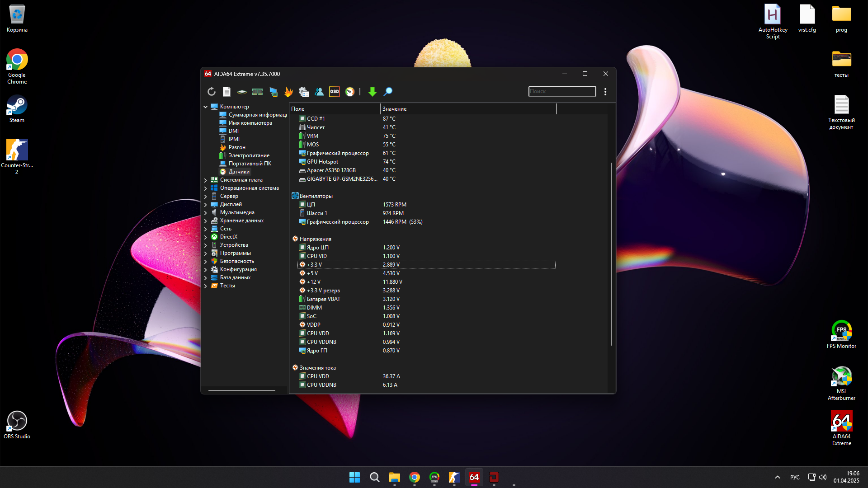Select the DMI tree item
Screen dimensions: 868x488
233,131
